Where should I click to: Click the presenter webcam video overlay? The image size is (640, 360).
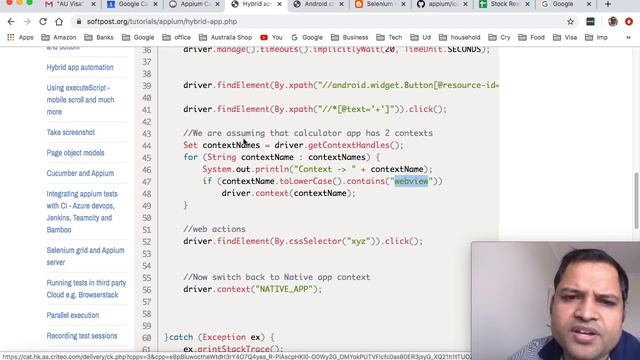point(556,300)
